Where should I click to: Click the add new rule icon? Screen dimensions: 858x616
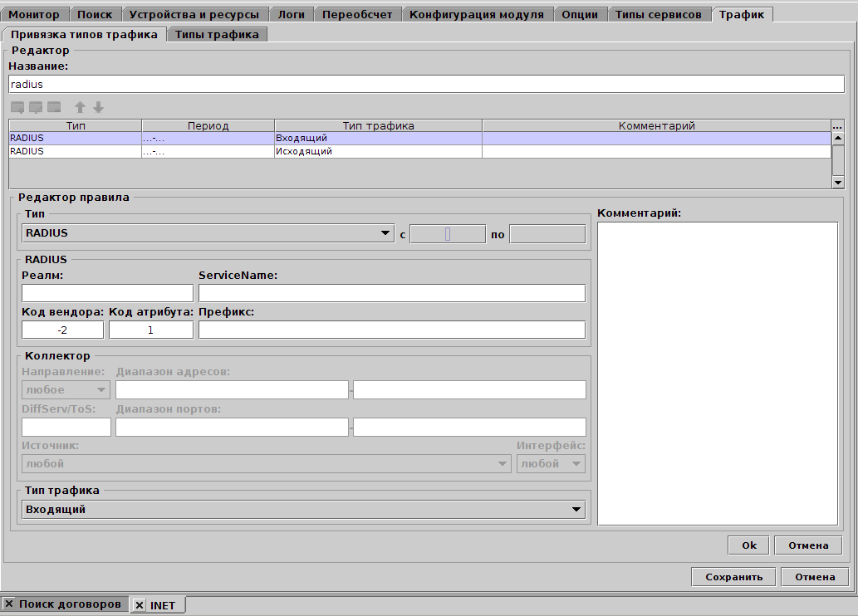pos(17,106)
